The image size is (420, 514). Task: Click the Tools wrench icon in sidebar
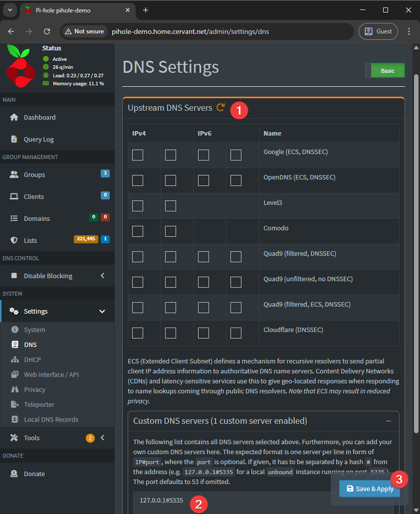tap(14, 438)
